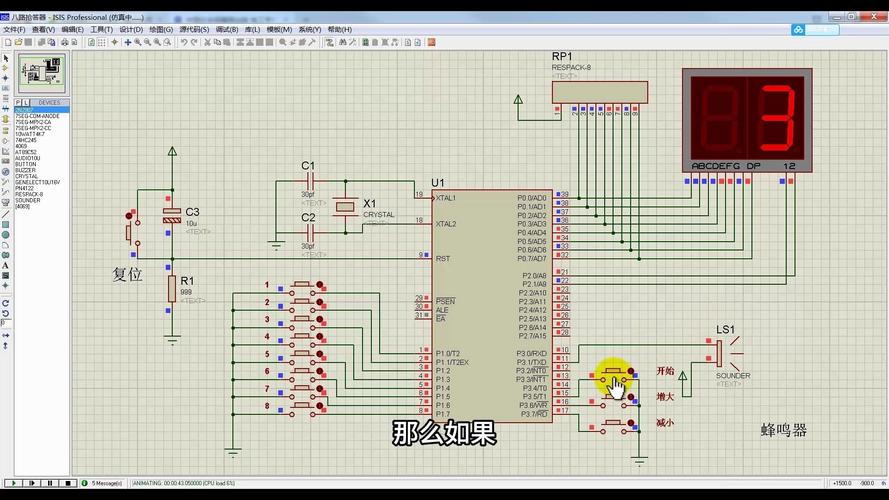Viewport: 889px width, 500px height.
Task: Click the New File toolbar icon
Action: point(7,42)
